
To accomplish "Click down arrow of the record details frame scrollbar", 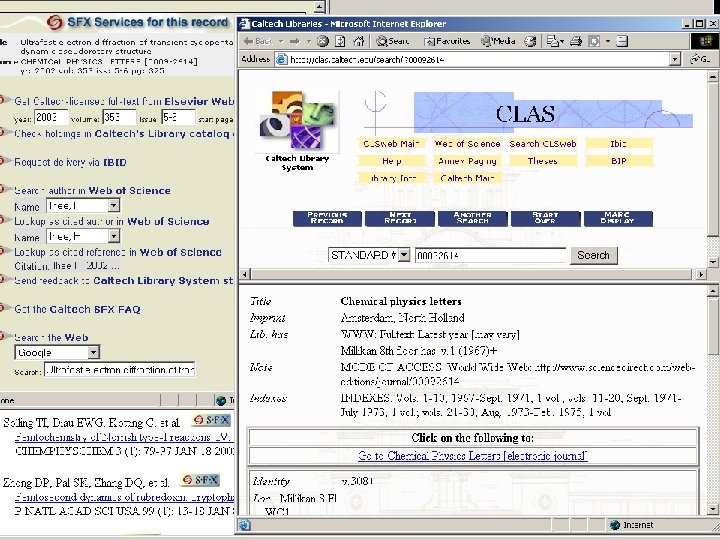I will 713,509.
